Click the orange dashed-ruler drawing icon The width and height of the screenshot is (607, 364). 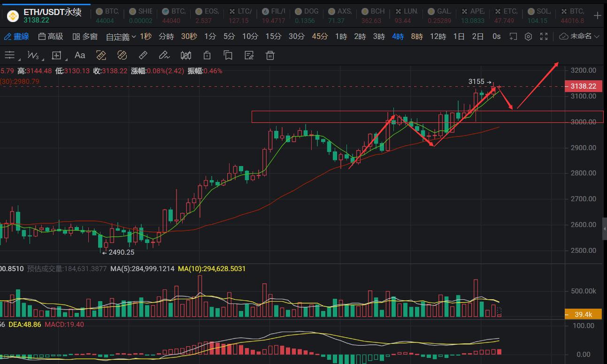[101, 55]
